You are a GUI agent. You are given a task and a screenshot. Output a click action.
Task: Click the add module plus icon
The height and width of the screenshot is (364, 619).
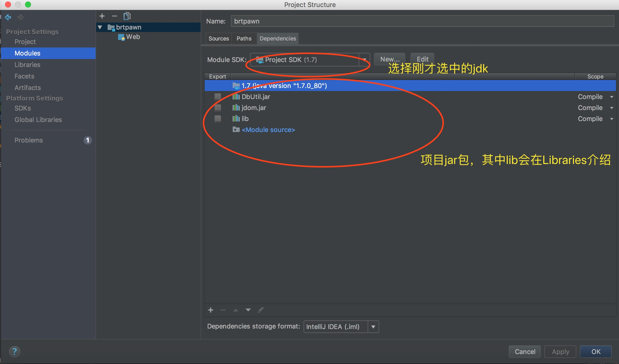[102, 16]
